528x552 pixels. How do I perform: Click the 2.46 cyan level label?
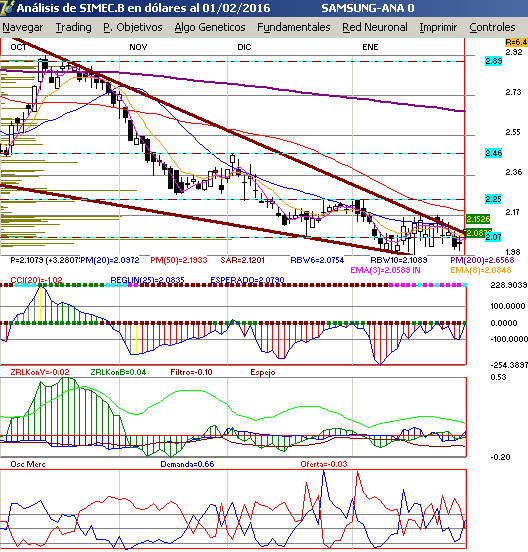pos(494,153)
